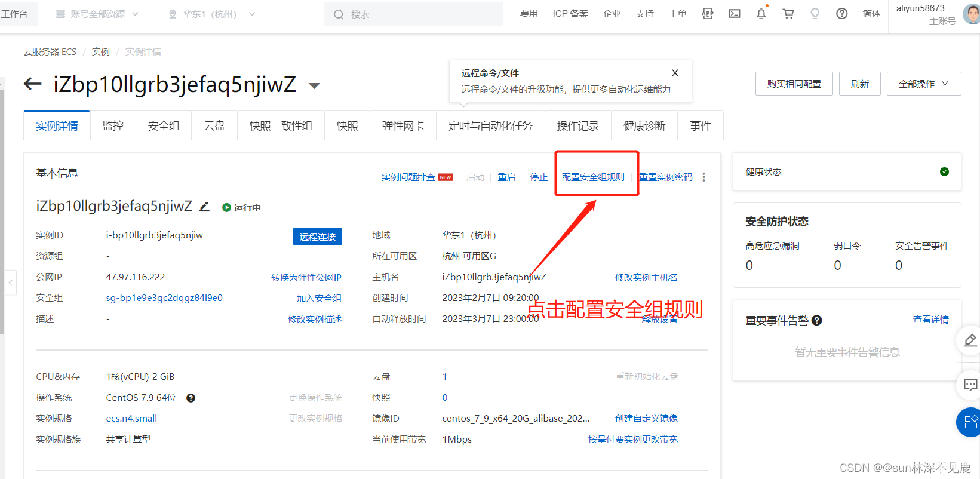
Task: Click the 刷新 button
Action: coord(860,84)
